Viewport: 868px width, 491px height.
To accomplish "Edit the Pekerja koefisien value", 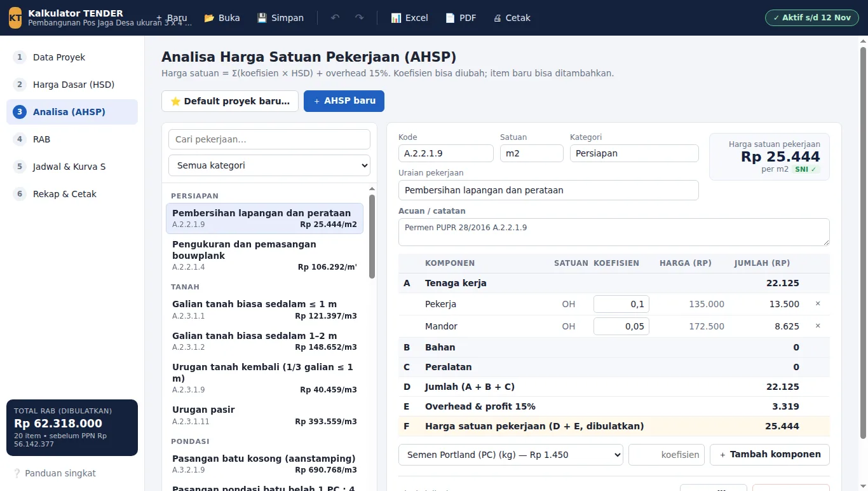I will click(621, 304).
